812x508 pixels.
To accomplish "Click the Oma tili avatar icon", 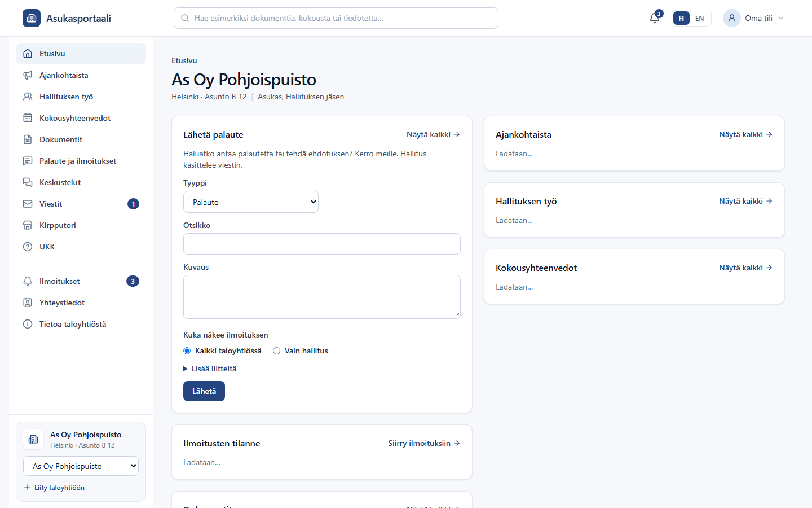I will click(731, 18).
